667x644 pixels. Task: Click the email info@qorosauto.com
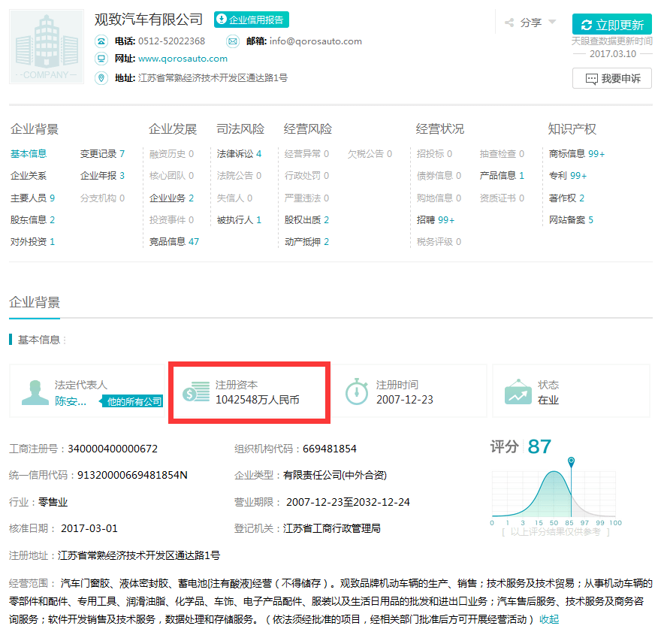315,41
